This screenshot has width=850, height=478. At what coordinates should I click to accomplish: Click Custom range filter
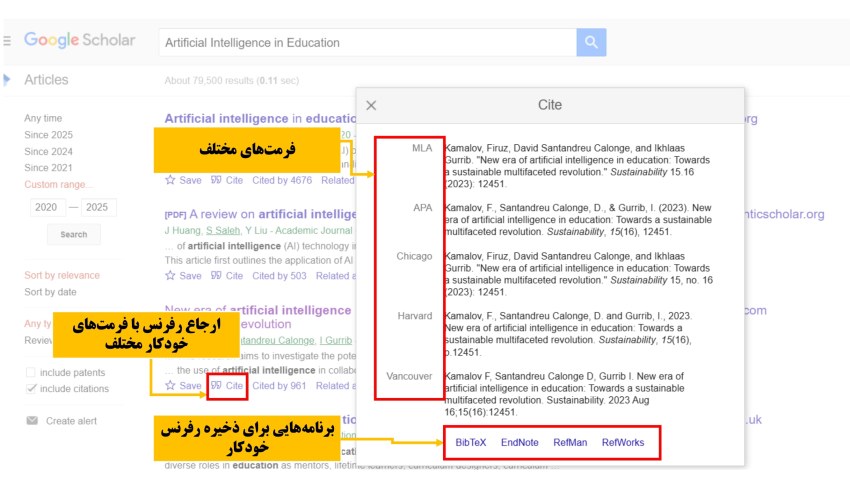click(59, 184)
